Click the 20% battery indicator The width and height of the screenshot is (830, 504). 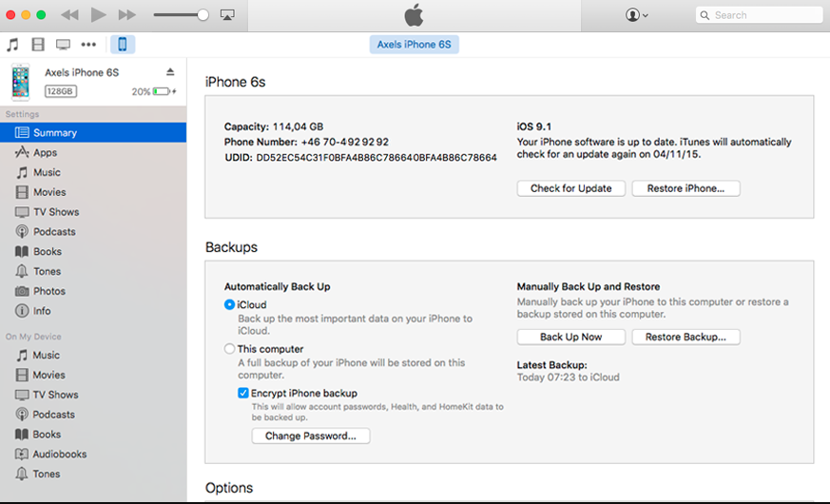coord(153,91)
